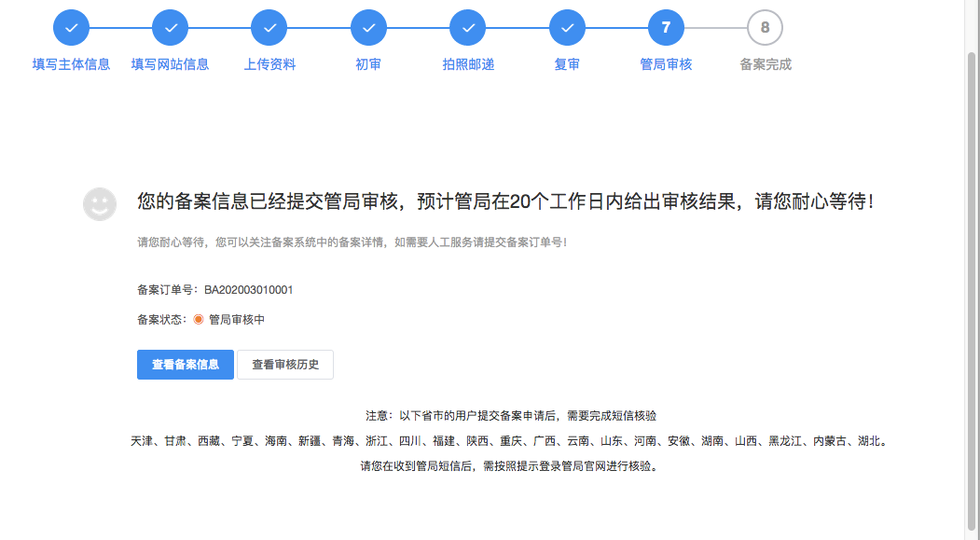Click the checkmark icon above 填写主体信息
The height and width of the screenshot is (540, 980).
tap(71, 28)
